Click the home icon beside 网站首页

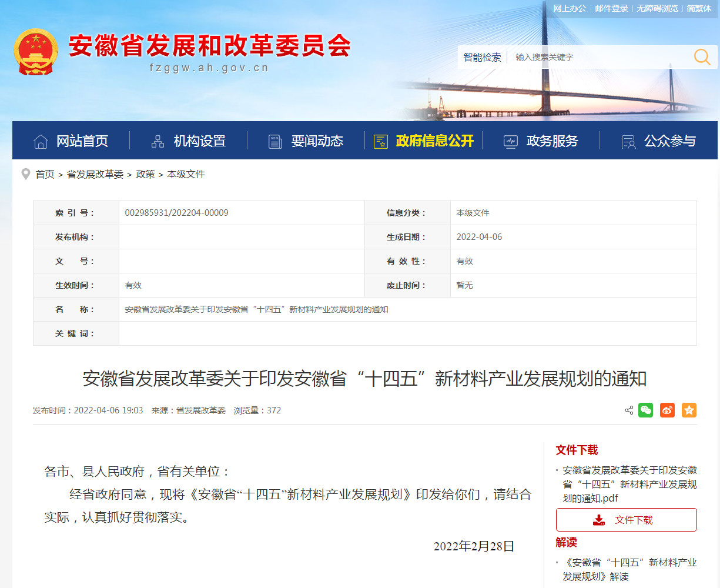pyautogui.click(x=41, y=141)
